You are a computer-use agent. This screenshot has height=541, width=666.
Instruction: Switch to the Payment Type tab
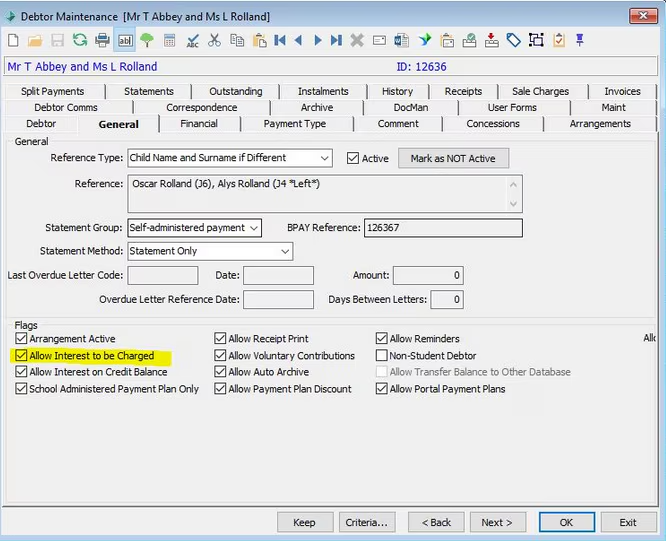(x=295, y=124)
